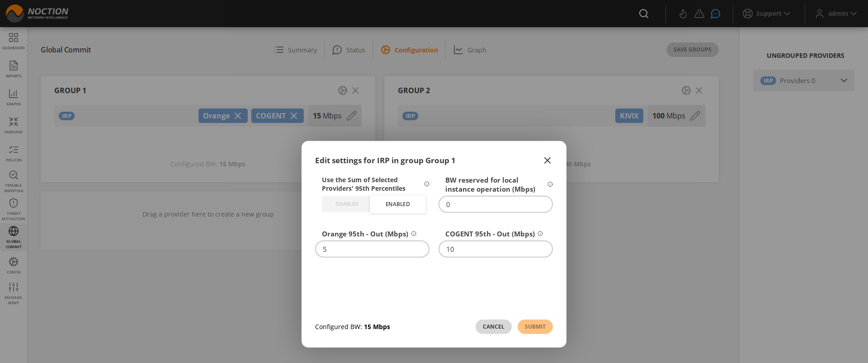The width and height of the screenshot is (868, 363).
Task: Expand the Support dropdown menu
Action: click(767, 14)
